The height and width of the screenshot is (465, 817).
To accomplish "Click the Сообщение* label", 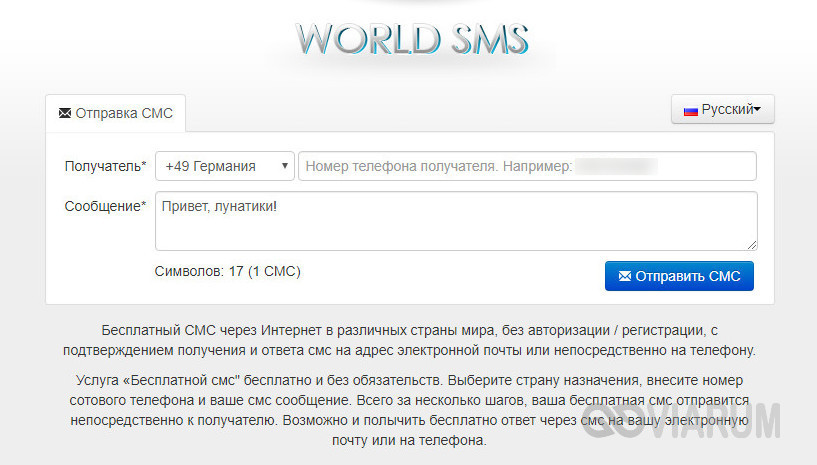I will coord(105,206).
